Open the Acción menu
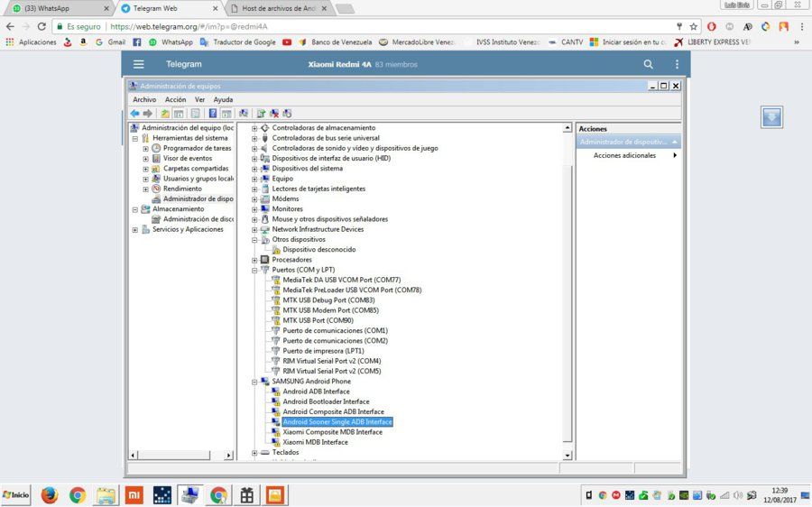Screen dimensions: 812x507 (176, 99)
